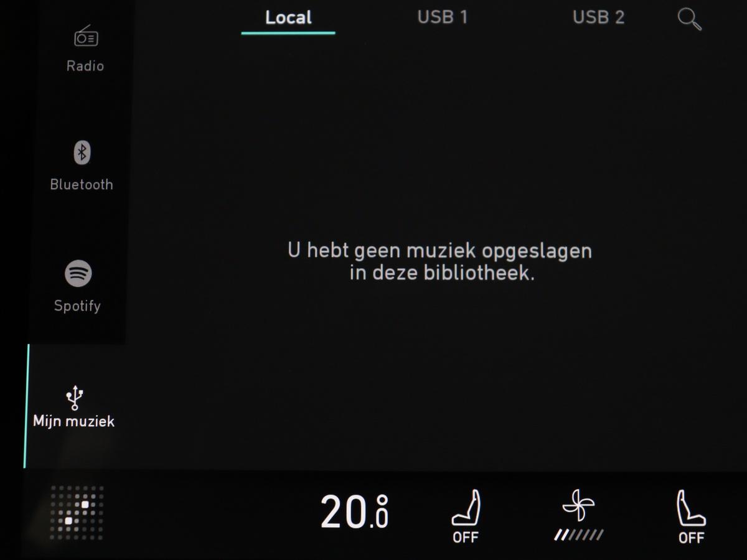
Task: Adjust the fan speed bar indicator
Action: [578, 534]
